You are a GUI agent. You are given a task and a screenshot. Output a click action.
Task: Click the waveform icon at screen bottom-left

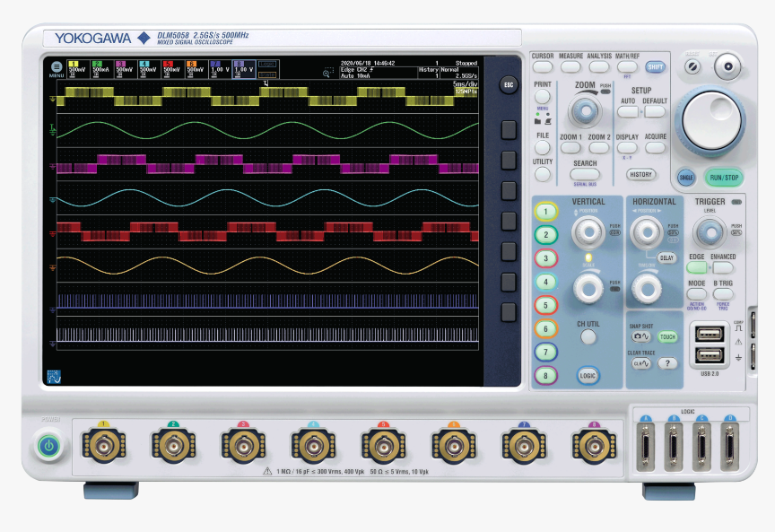click(53, 378)
